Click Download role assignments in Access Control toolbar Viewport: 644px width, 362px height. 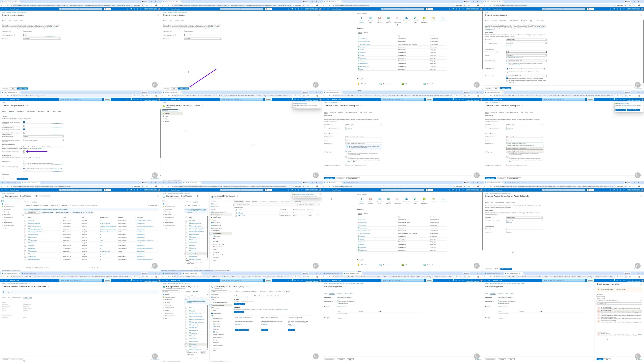click(x=249, y=291)
